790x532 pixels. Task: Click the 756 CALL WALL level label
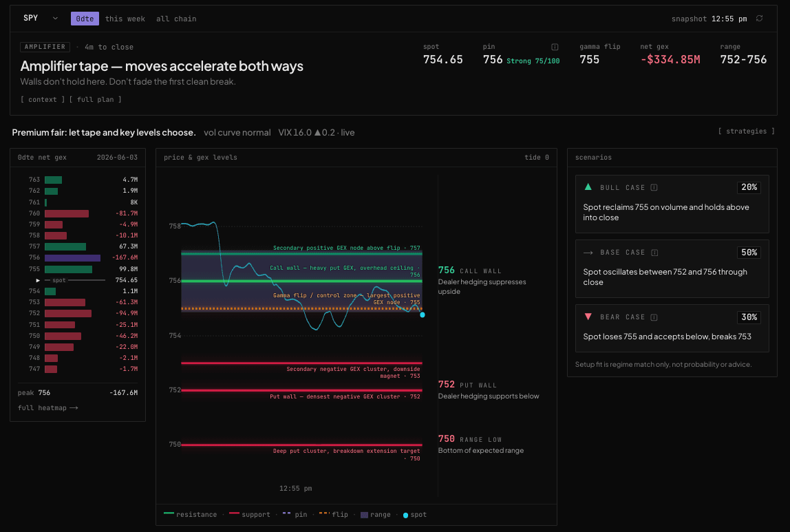pyautogui.click(x=469, y=270)
